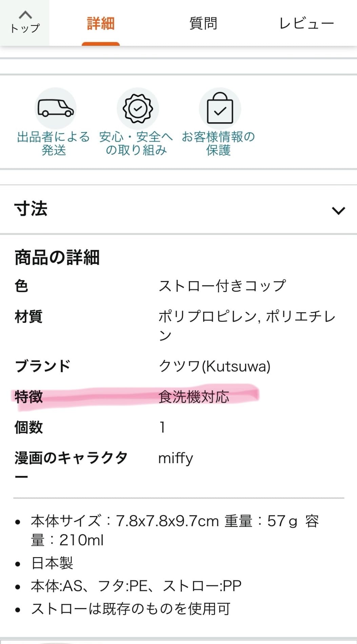Select the protected bag icon on the right
Image resolution: width=357 pixels, height=644 pixels.
pyautogui.click(x=220, y=108)
